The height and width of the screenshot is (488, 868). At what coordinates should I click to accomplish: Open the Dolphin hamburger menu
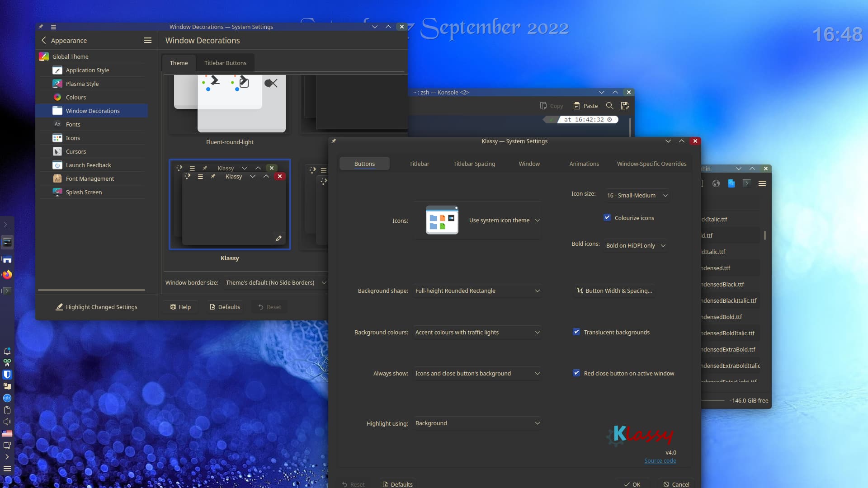click(x=762, y=183)
